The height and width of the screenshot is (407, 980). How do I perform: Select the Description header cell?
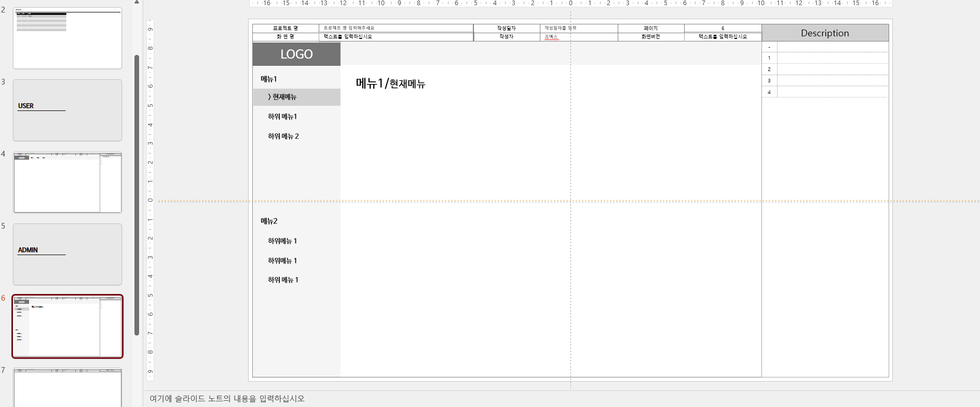pyautogui.click(x=825, y=33)
